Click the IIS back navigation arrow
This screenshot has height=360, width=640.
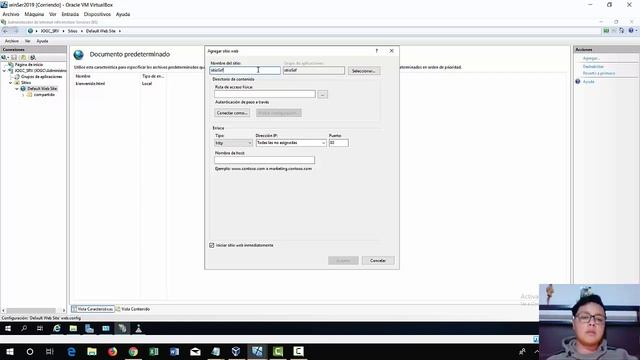pos(5,31)
